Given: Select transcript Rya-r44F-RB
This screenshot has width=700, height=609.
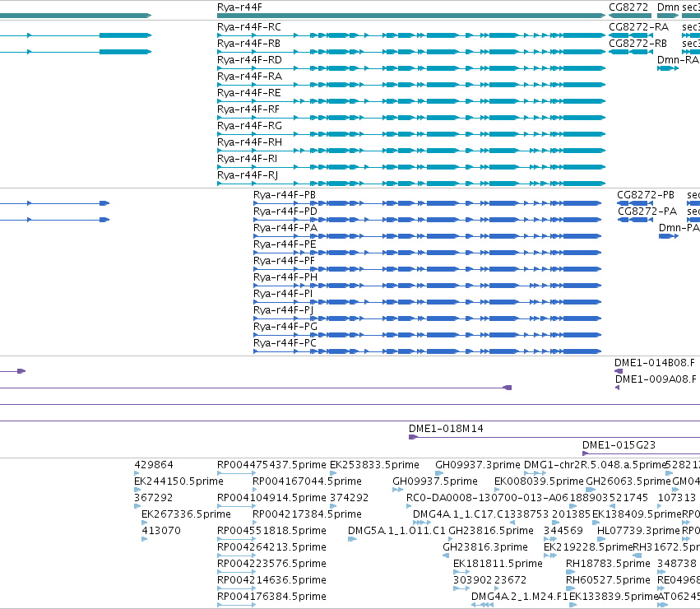Looking at the screenshot, I should coord(248,44).
